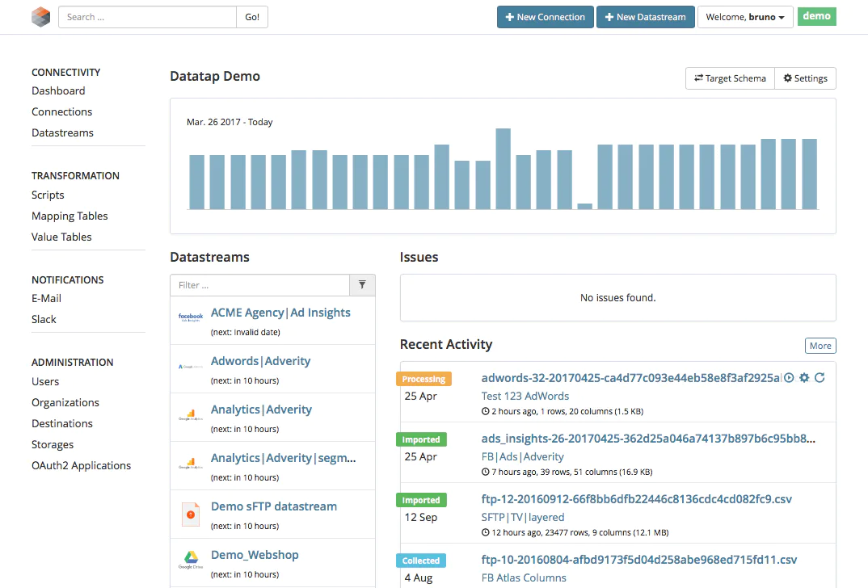Click the New Connection button

tap(546, 17)
